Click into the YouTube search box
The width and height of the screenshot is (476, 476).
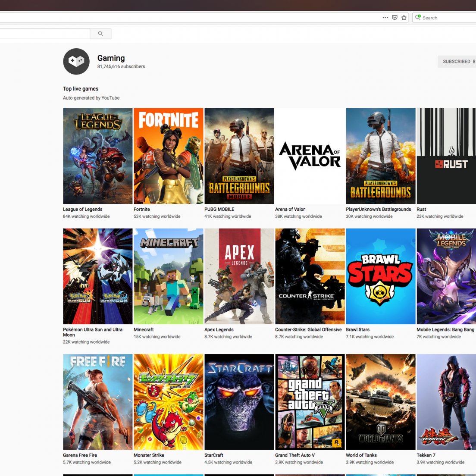(43, 34)
